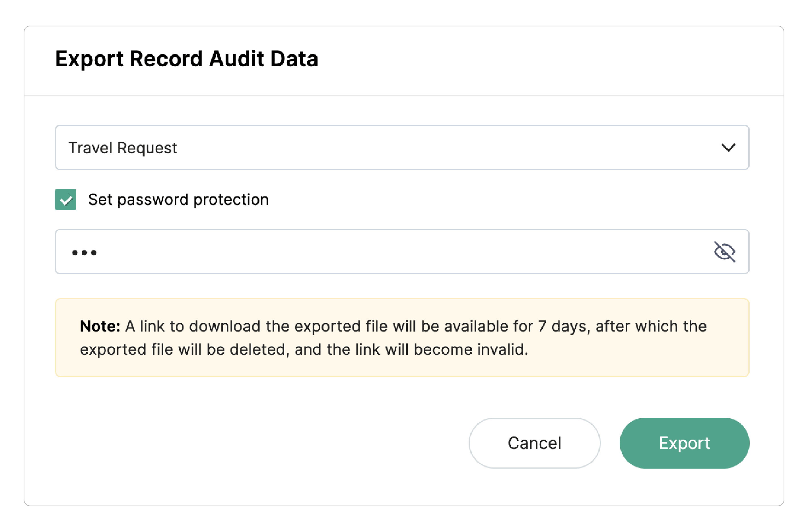Click the "Travel Request" selected value text
Image resolution: width=808 pixels, height=532 pixels.
click(x=123, y=148)
